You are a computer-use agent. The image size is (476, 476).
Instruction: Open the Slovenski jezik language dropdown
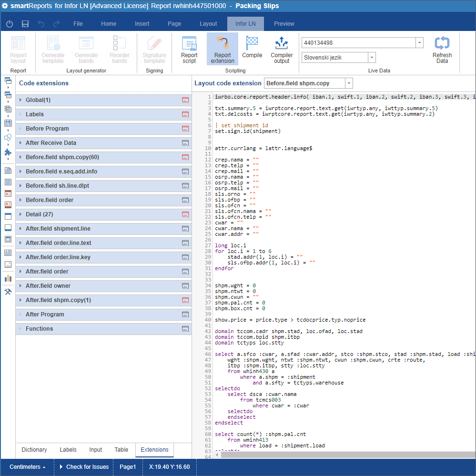tap(372, 57)
